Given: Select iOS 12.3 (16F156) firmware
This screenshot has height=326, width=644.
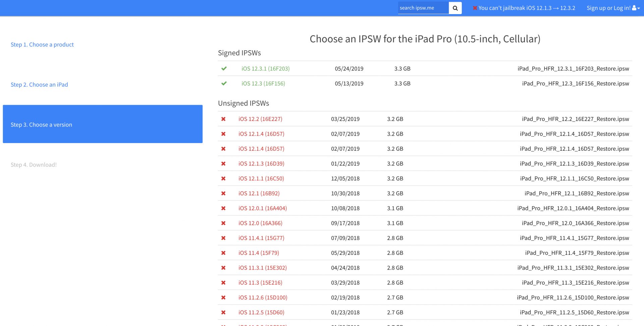Looking at the screenshot, I should [x=263, y=83].
